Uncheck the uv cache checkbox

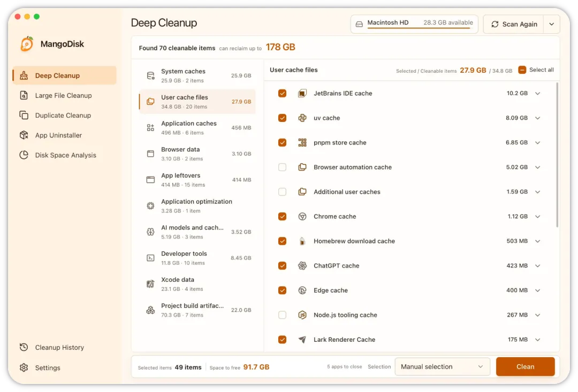pos(283,118)
